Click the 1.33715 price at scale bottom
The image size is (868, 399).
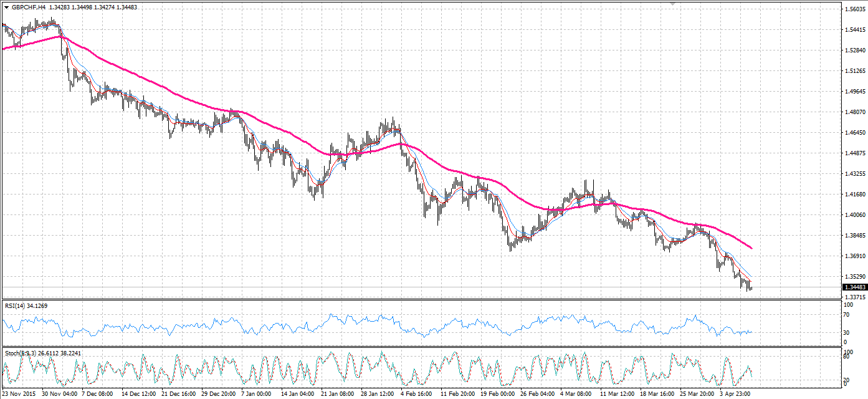[854, 297]
